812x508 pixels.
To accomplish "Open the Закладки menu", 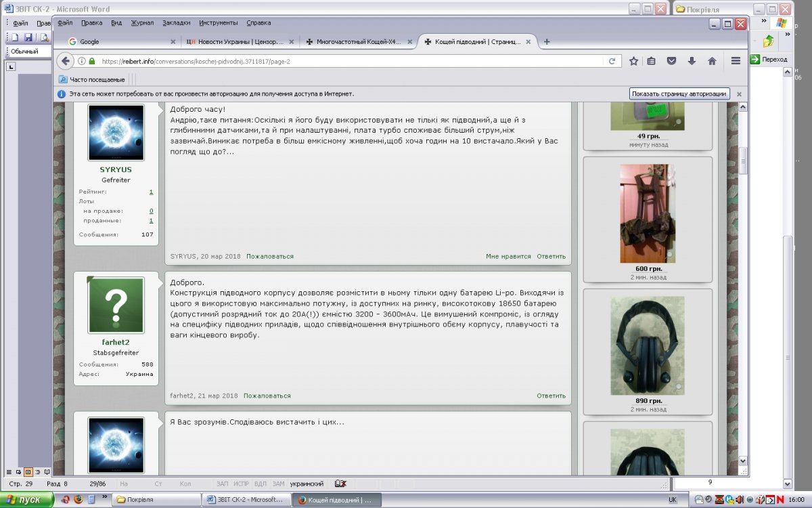I will pyautogui.click(x=176, y=22).
